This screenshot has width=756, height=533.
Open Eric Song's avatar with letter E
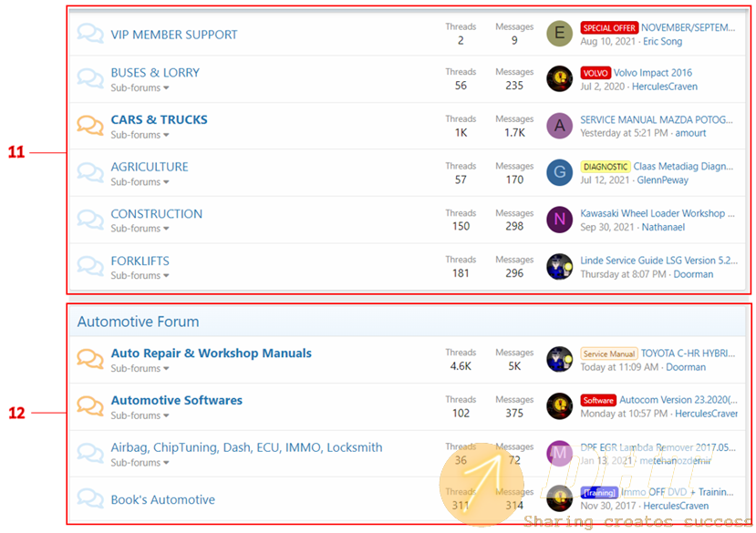(559, 35)
